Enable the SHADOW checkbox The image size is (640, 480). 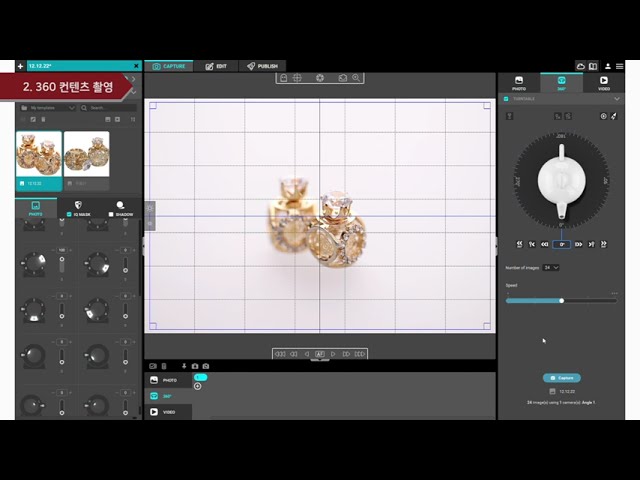111,214
